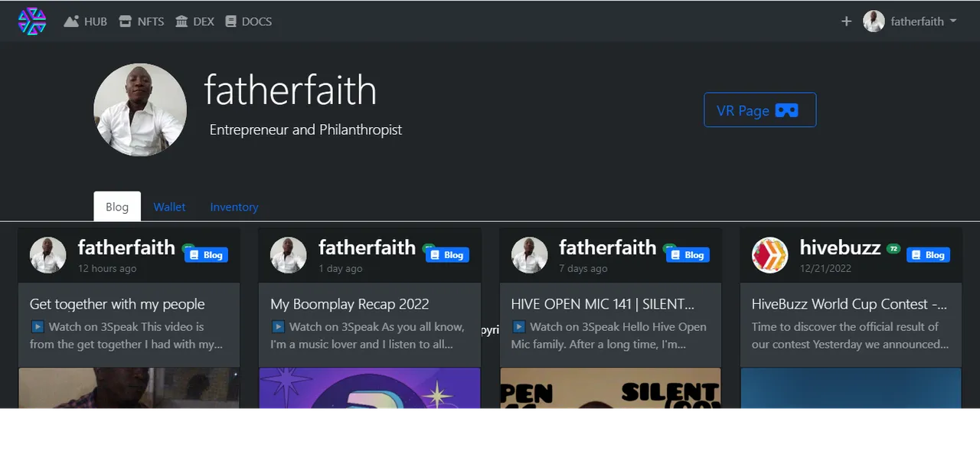Click the '1 day ago' timestamp
The height and width of the screenshot is (458, 980).
point(341,269)
